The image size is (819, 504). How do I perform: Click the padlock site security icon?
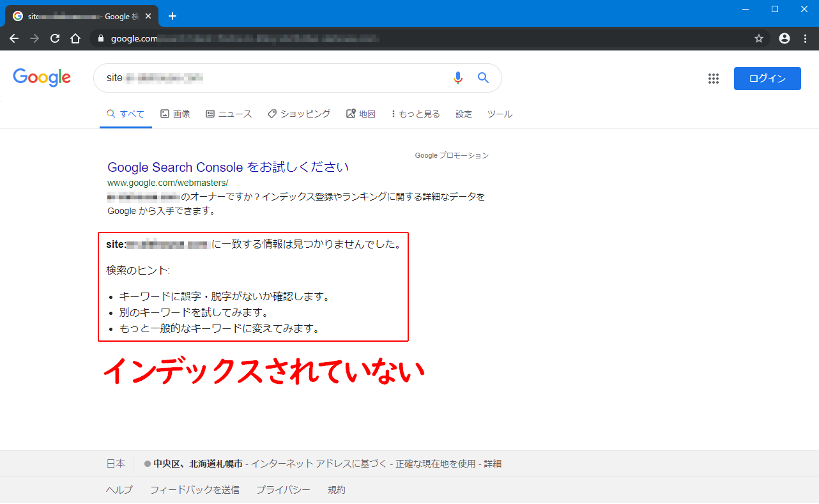click(x=100, y=38)
